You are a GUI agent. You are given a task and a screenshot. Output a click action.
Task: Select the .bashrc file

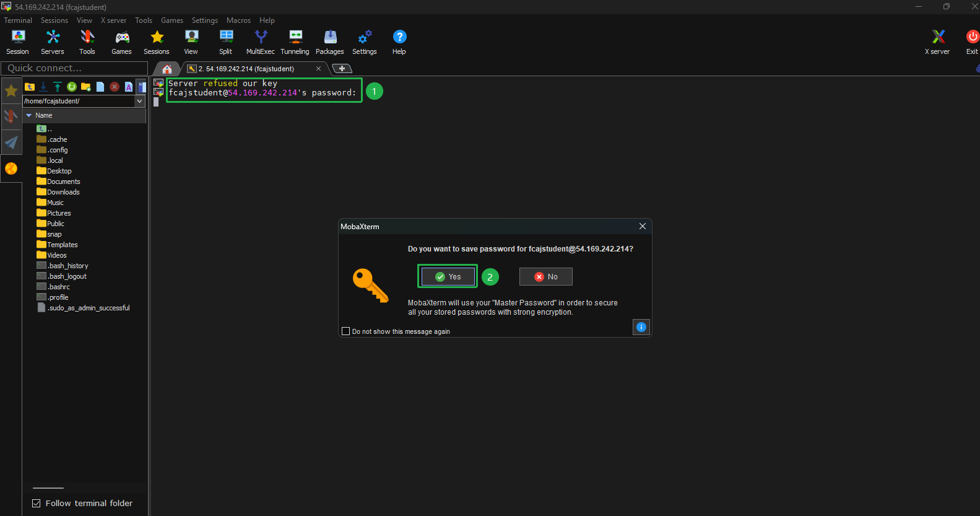tap(53, 287)
